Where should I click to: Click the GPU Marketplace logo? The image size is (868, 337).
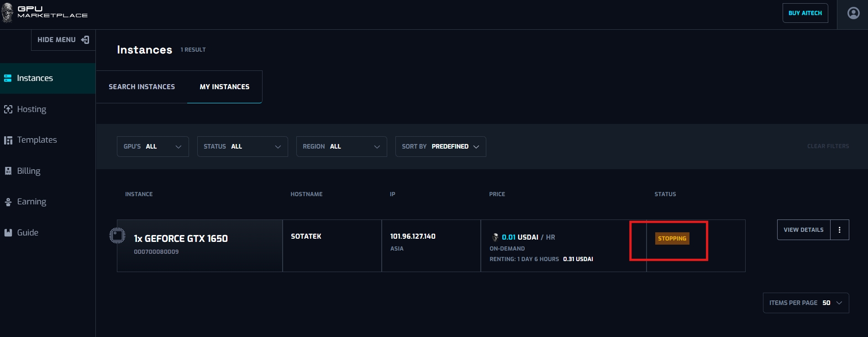click(45, 12)
